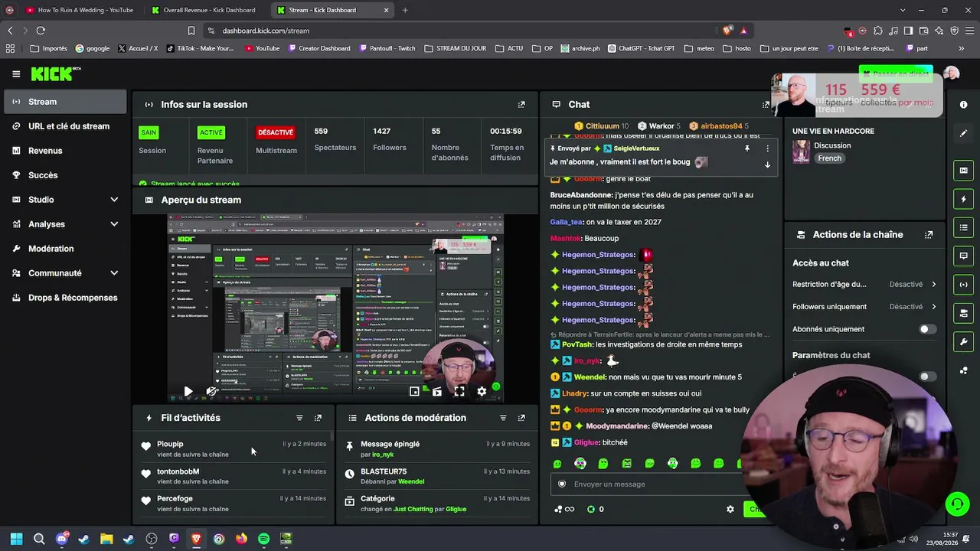Click tontonbobM follow activity entry

[234, 476]
